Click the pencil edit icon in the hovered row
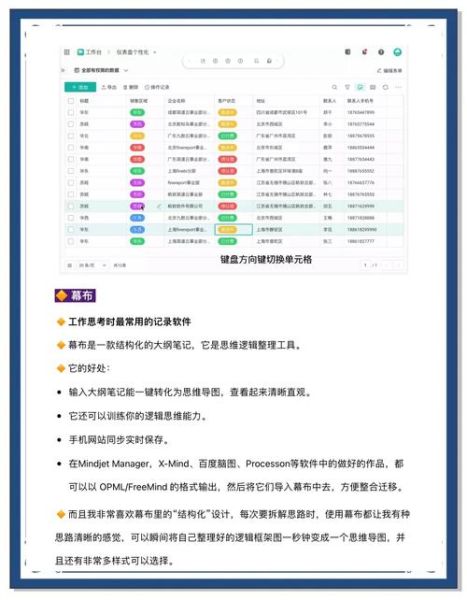The image size is (467, 600). click(x=159, y=206)
